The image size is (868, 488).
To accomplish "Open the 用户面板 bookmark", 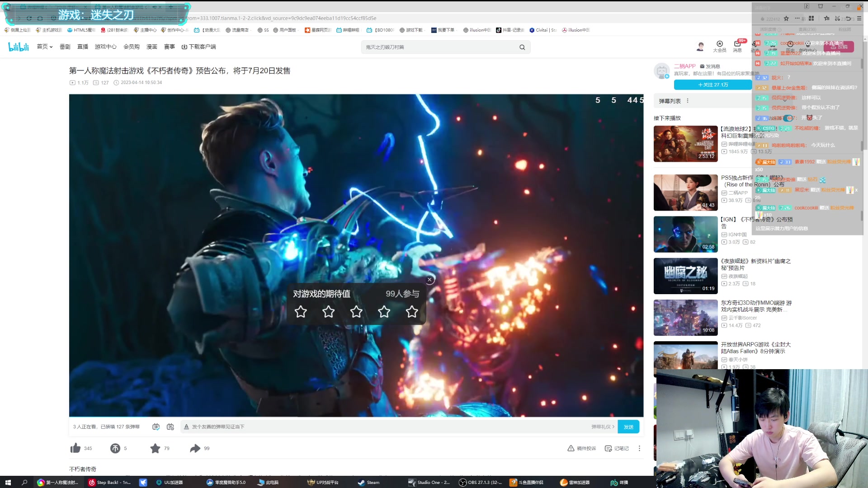I will [284, 30].
